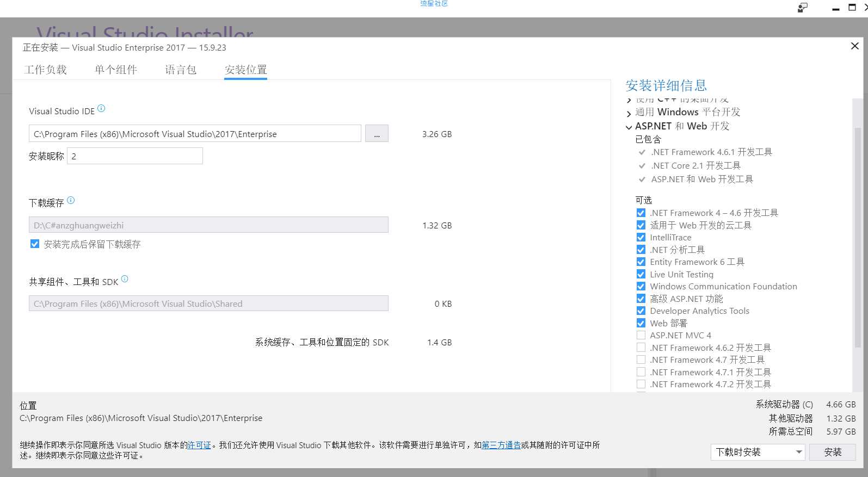Click info icon next to Visual Studio IDE
868x477 pixels.
point(101,108)
